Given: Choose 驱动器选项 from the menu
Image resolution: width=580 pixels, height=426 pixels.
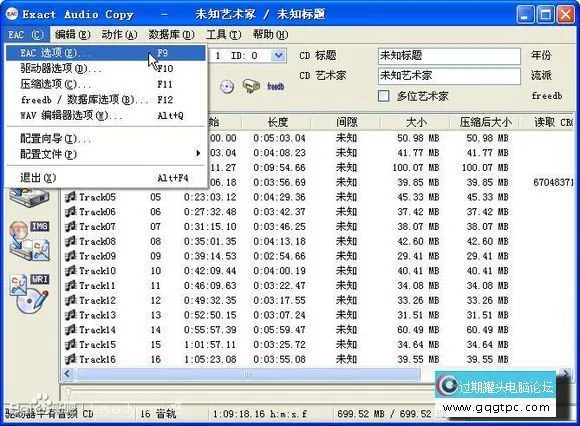Looking at the screenshot, I should tap(105, 68).
